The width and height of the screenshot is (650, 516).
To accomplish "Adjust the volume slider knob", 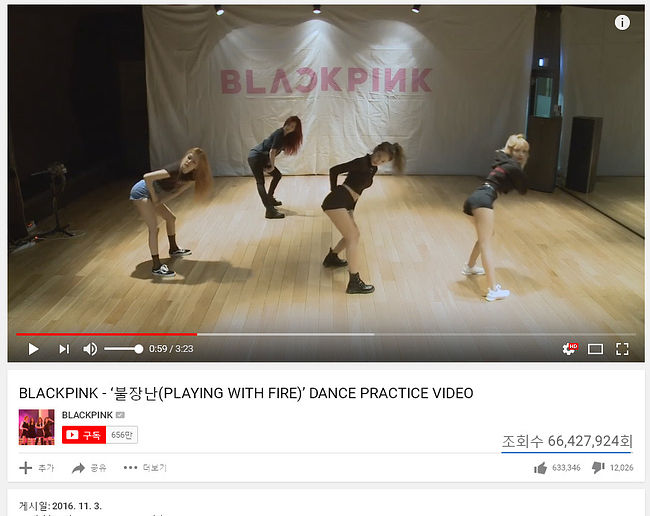I will click(139, 349).
